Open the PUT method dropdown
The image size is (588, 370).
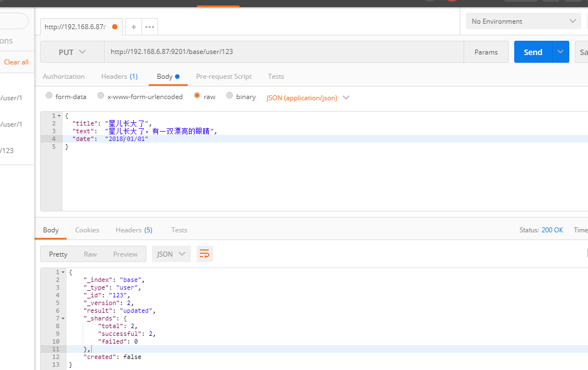click(x=72, y=52)
